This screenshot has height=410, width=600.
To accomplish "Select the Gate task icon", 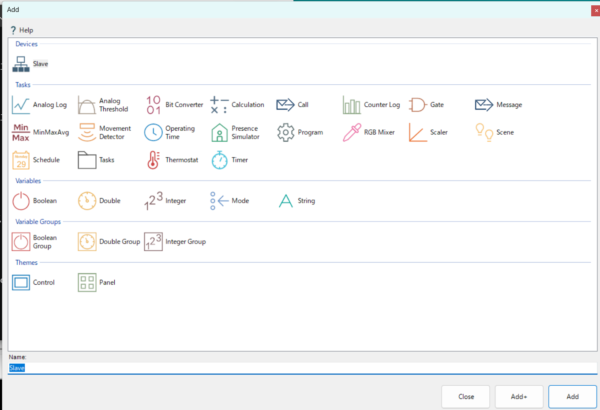I will tap(418, 104).
